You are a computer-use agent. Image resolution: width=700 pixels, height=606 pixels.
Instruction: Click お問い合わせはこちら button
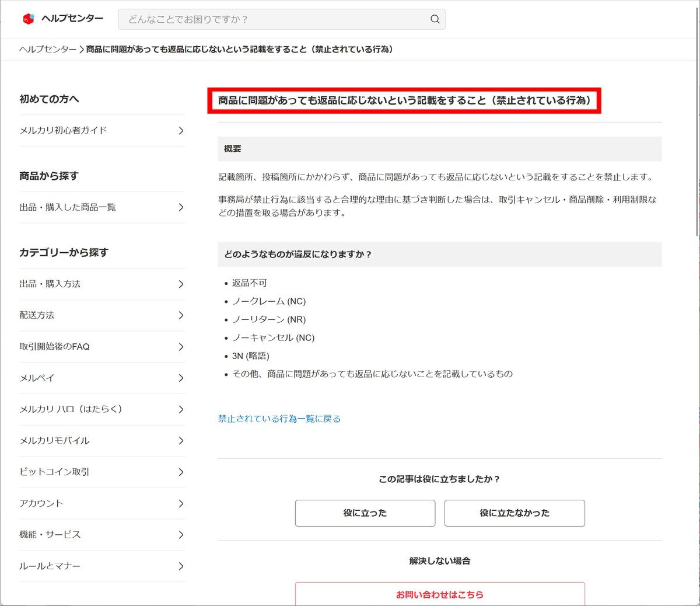(x=440, y=594)
